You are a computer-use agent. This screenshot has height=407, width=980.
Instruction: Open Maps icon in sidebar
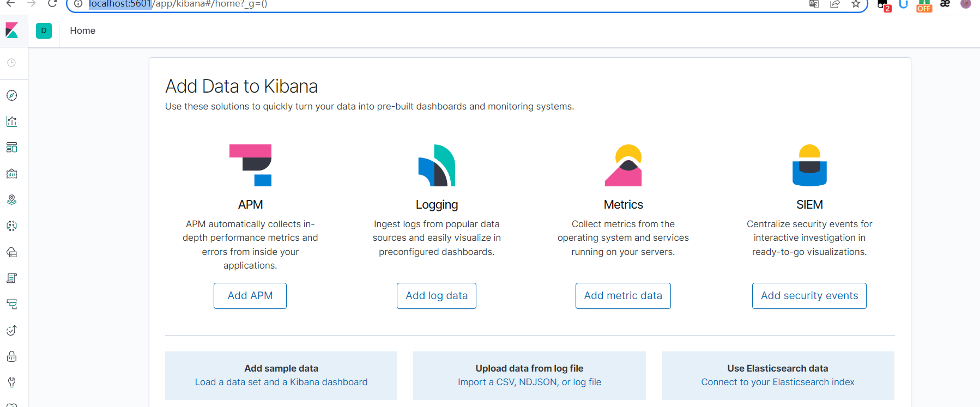click(x=11, y=199)
